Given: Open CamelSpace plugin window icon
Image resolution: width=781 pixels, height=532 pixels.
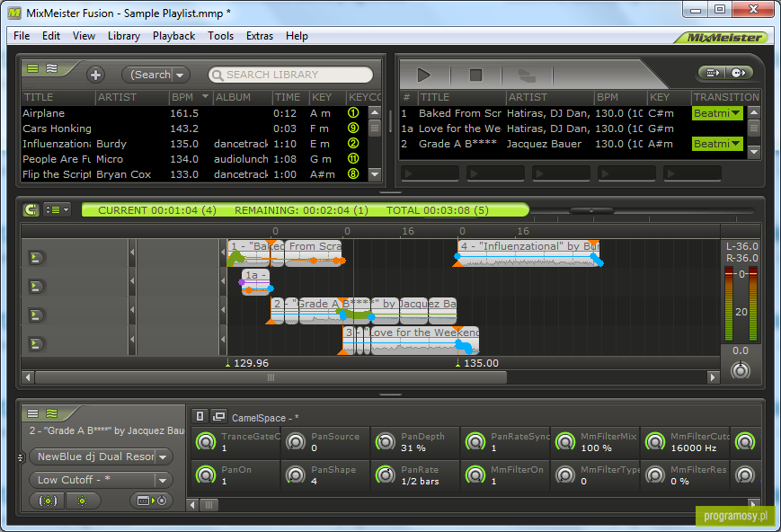Looking at the screenshot, I should point(218,416).
